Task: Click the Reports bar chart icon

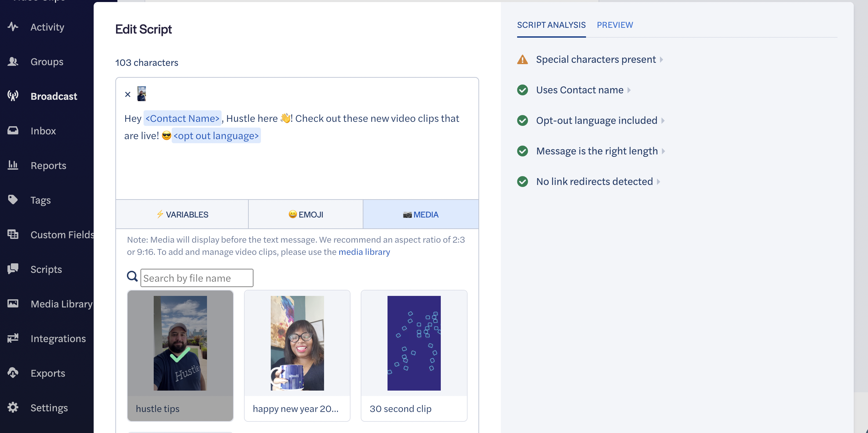Action: pyautogui.click(x=13, y=165)
